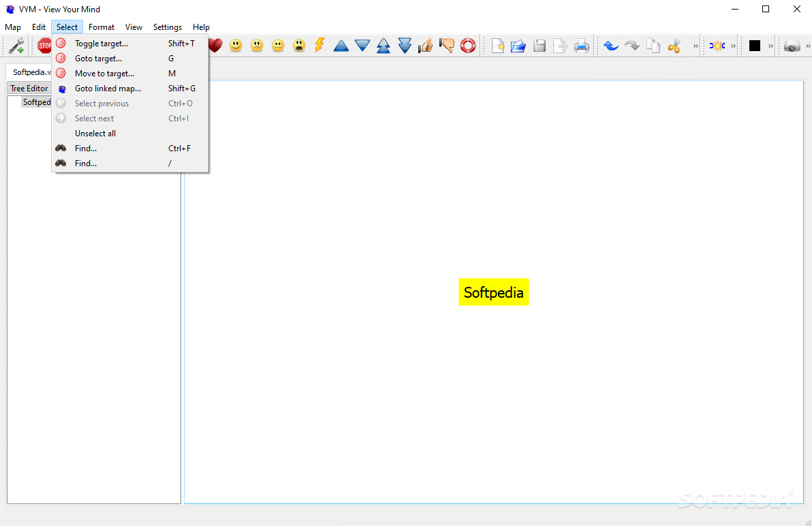This screenshot has height=526, width=812.
Task: Toggle the thumbs down flag
Action: point(446,46)
